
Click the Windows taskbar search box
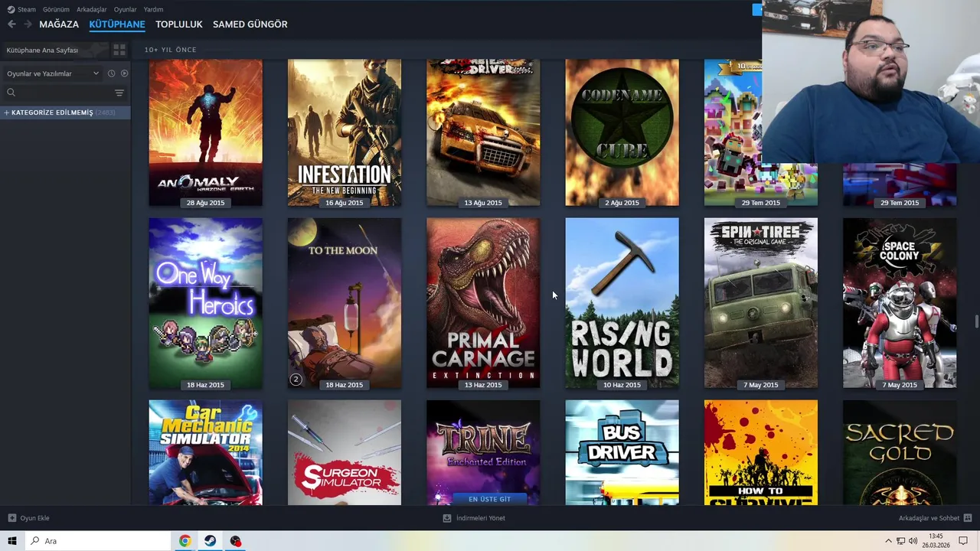[x=98, y=541]
